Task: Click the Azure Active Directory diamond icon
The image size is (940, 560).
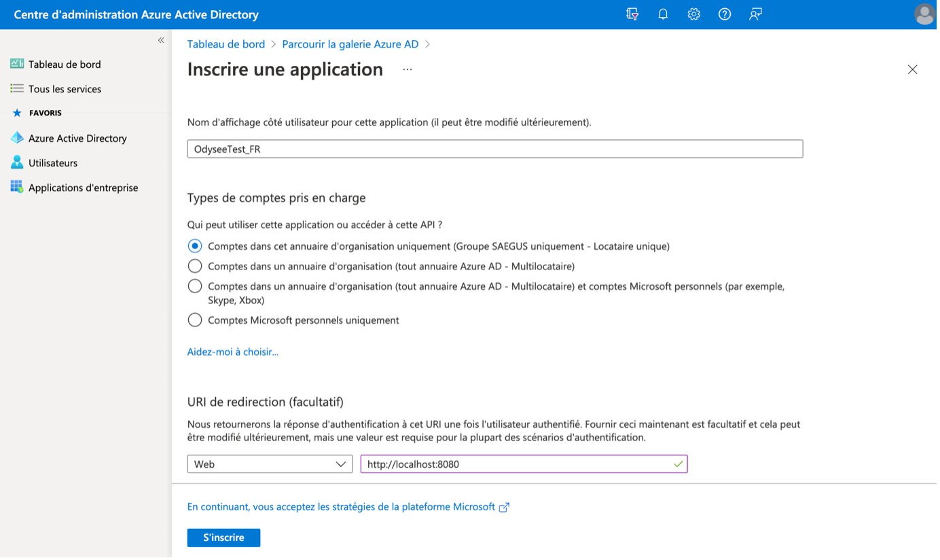Action: [17, 138]
